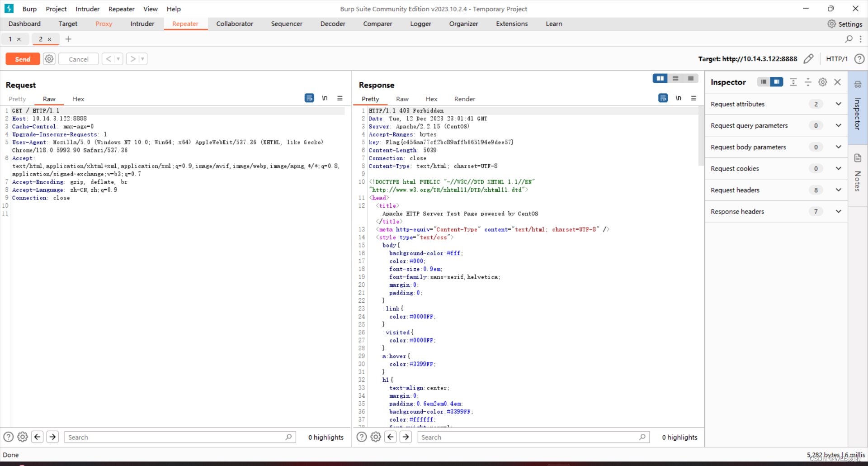Screen dimensions: 868x466
Task: Open Notes side tab icon
Action: (858, 158)
